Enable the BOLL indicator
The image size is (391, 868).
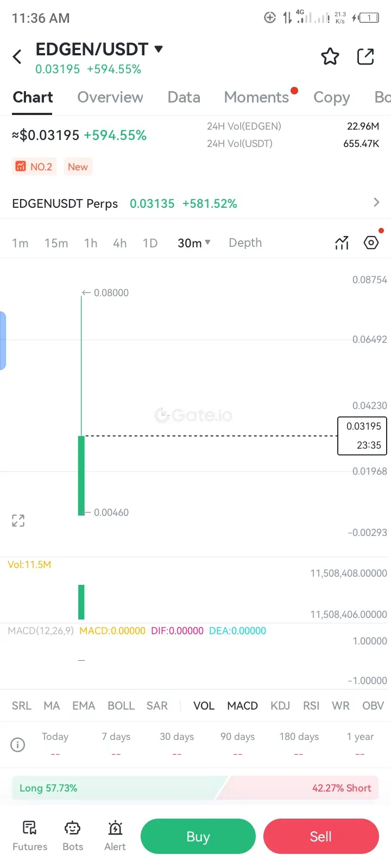[121, 706]
